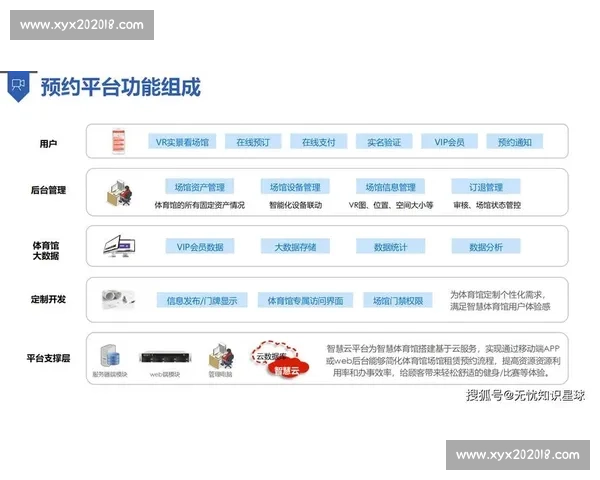Click the 体育馆大数据 row label
The height and width of the screenshot is (480, 600).
click(46, 250)
